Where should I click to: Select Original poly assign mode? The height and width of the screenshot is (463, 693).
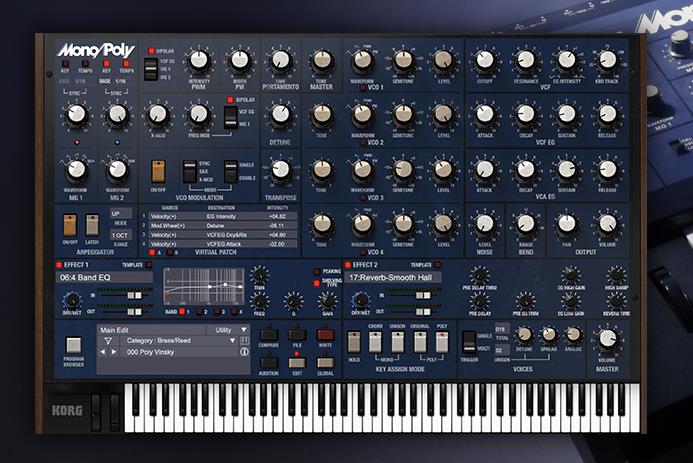click(420, 342)
